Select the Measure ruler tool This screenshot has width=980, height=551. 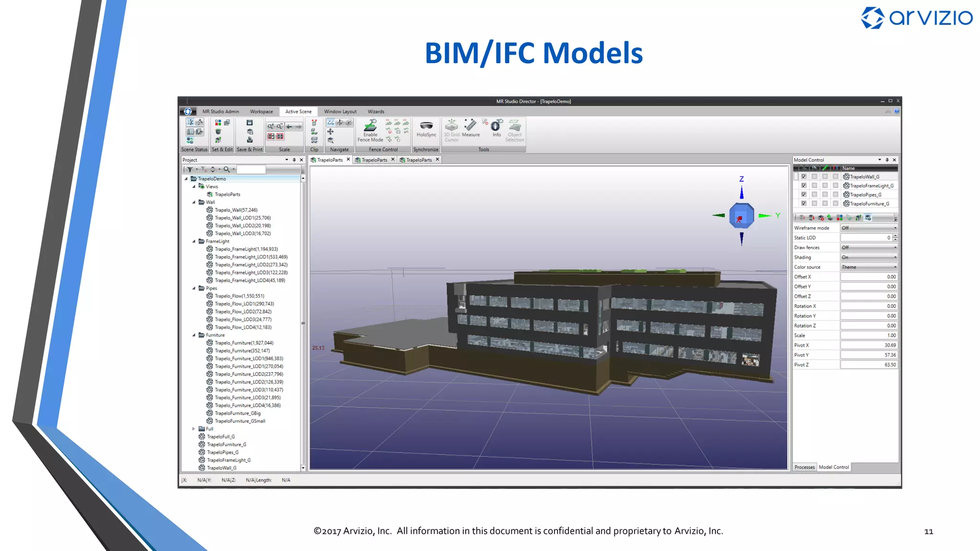coord(471,125)
